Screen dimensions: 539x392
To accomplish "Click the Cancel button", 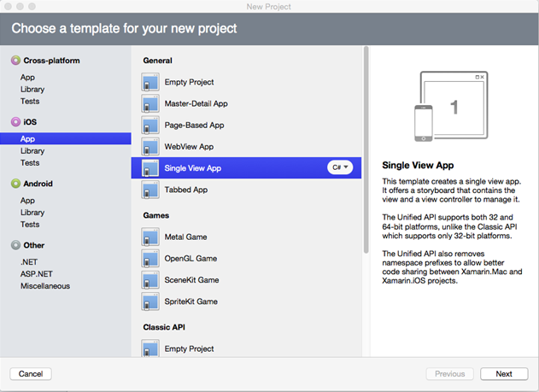I will [31, 374].
